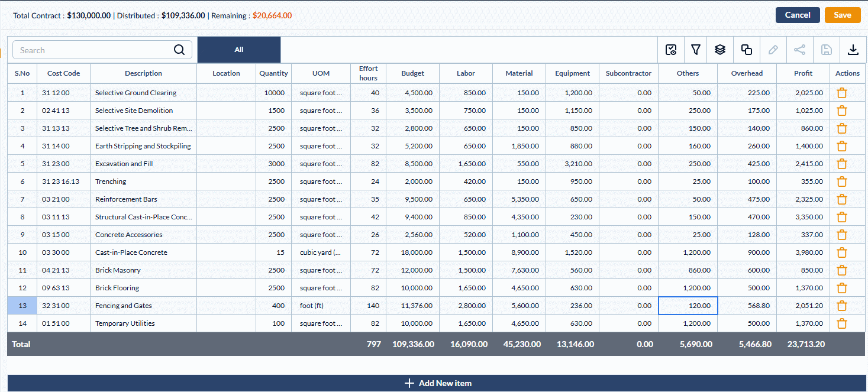Screen dimensions: 868x392
Task: Select the All tab
Action: 239,50
